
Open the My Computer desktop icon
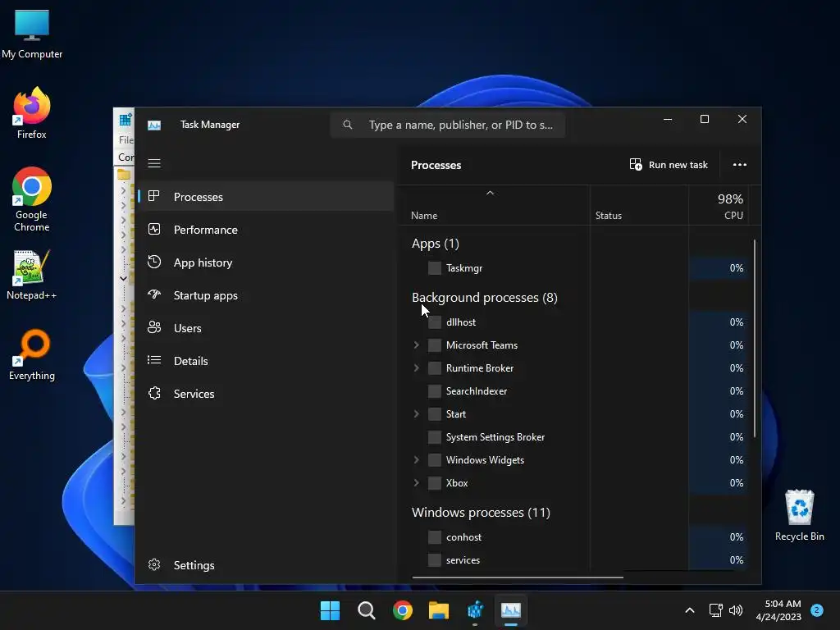(32, 34)
